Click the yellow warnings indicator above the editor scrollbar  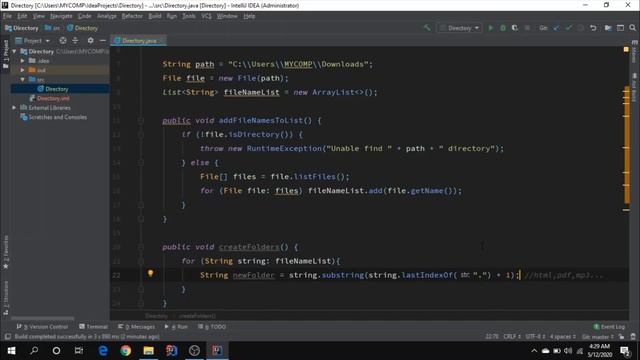coord(626,49)
